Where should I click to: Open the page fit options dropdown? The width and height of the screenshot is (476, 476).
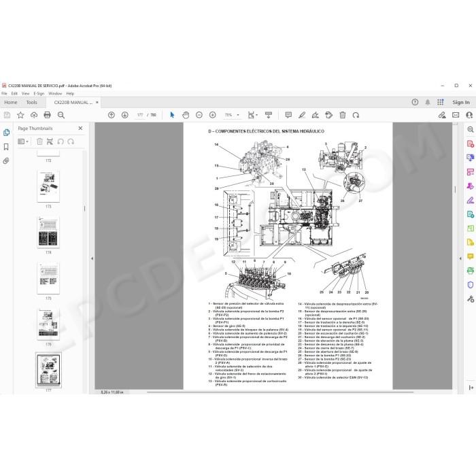[x=252, y=115]
